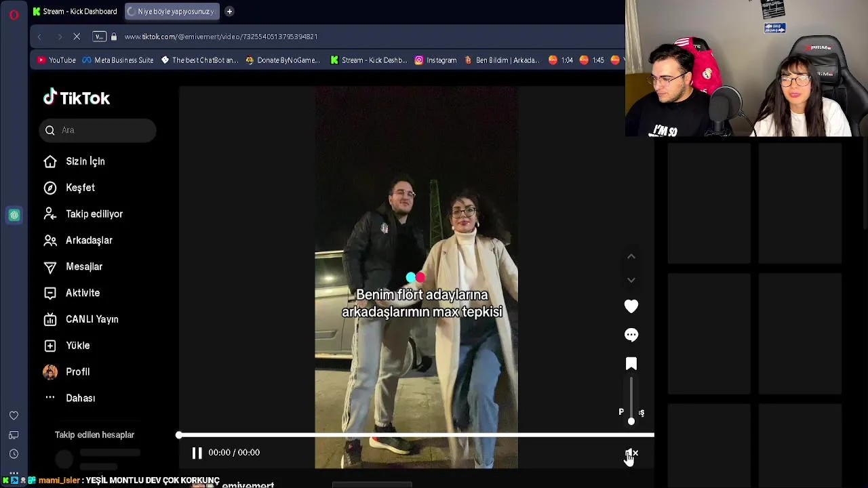This screenshot has width=868, height=488.
Task: Select the Niye böyle yapıyosunuz tab
Action: (x=172, y=12)
